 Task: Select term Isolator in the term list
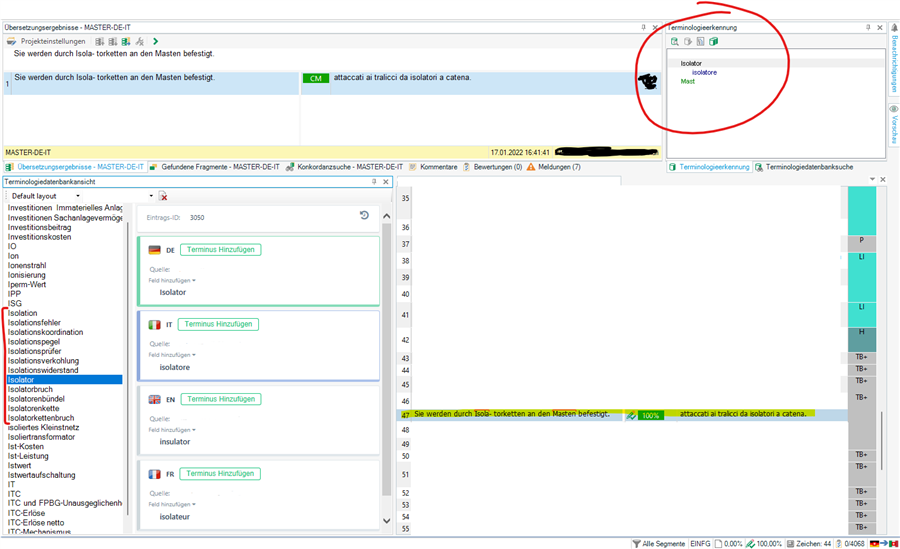[x=64, y=380]
